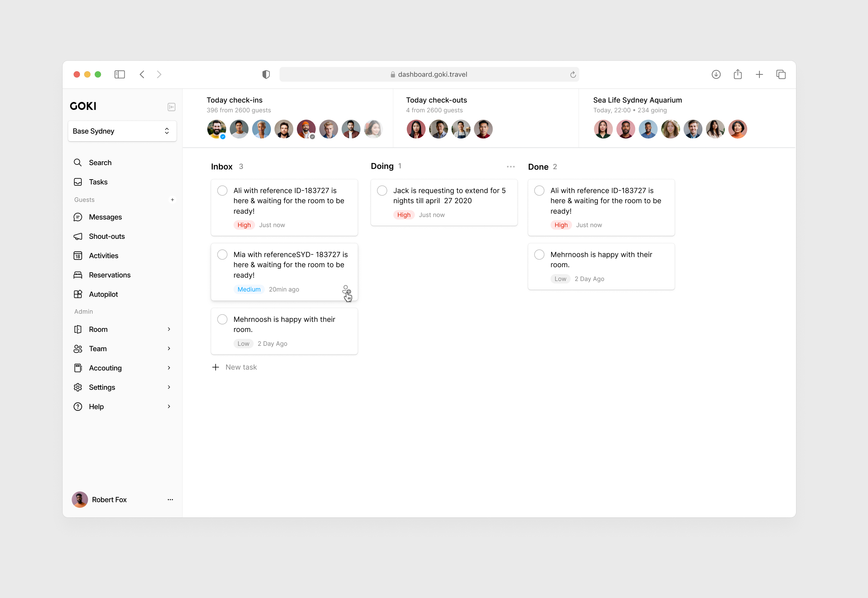This screenshot has width=868, height=598.
Task: Click browser downloads icon in toolbar
Action: coord(716,74)
